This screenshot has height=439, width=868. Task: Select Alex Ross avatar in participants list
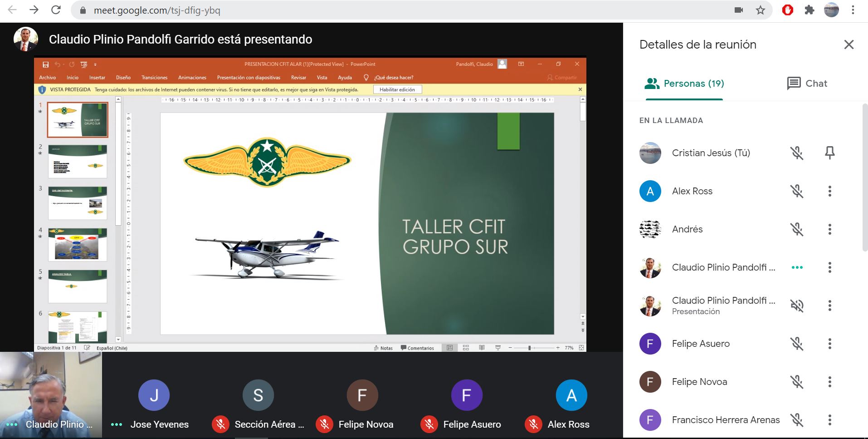click(650, 191)
